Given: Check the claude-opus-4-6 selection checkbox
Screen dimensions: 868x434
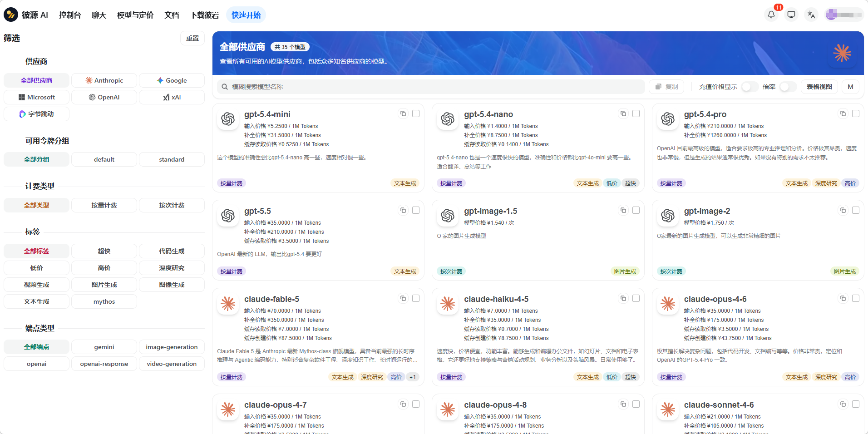Looking at the screenshot, I should tap(855, 298).
